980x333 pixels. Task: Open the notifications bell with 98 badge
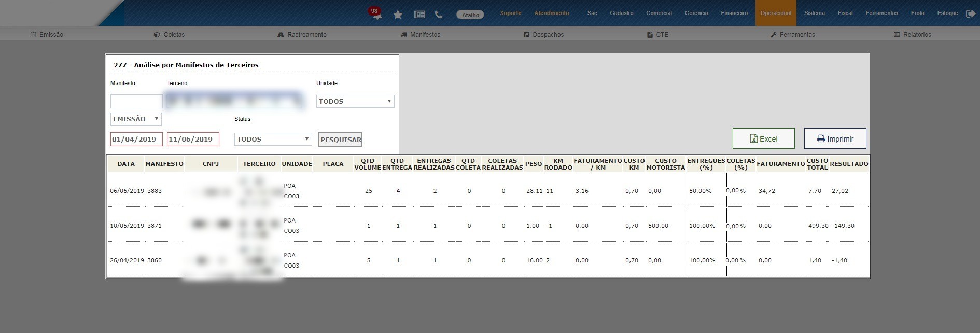pos(375,13)
